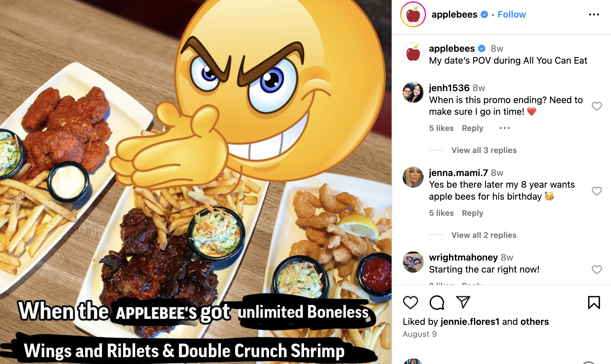Follow the applebees account
Image resolution: width=611 pixels, height=364 pixels.
pos(511,14)
